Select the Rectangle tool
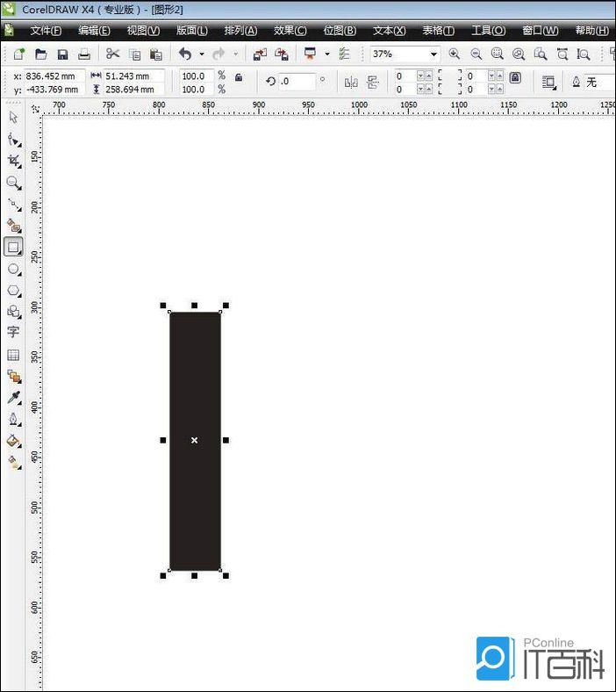Image resolution: width=616 pixels, height=692 pixels. (x=13, y=247)
